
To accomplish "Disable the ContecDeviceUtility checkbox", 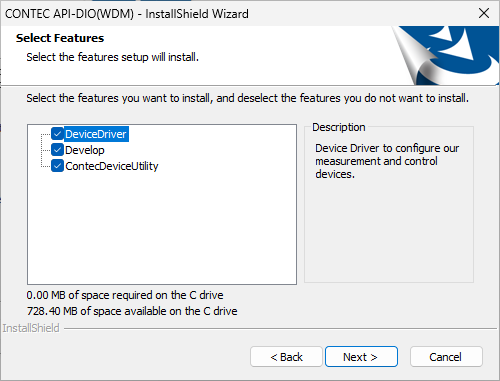I will coord(57,166).
